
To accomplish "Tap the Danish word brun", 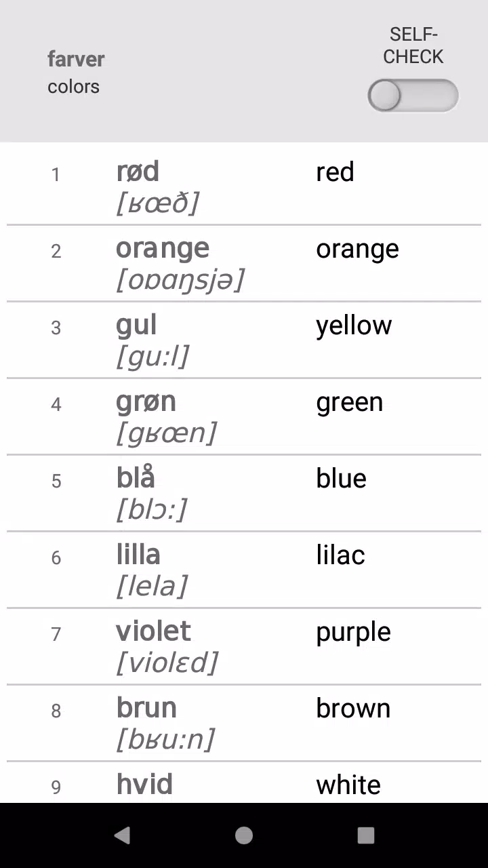I will pyautogui.click(x=146, y=708).
